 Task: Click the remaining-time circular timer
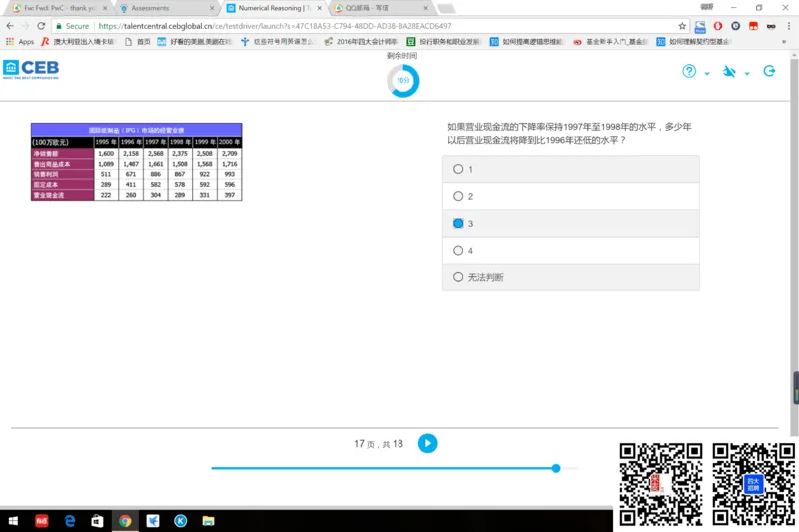402,80
